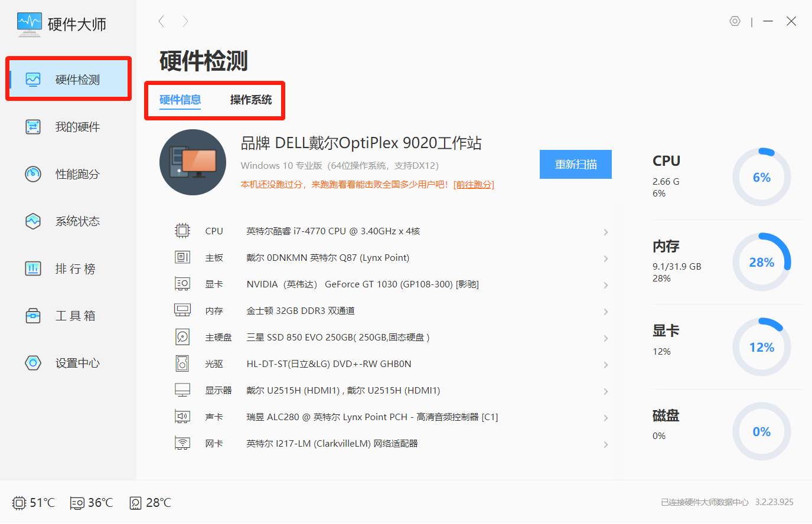Select the 三星 SSD 850 EVO 250GB text

[x=338, y=337]
